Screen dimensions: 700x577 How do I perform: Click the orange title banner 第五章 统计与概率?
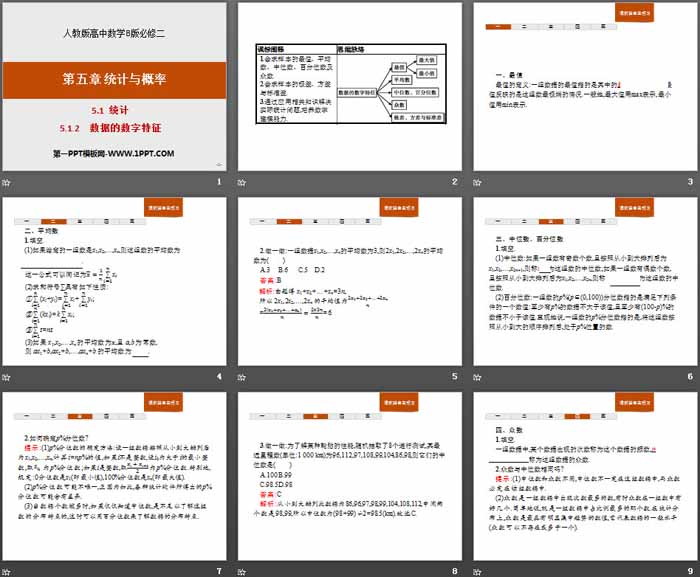point(114,80)
